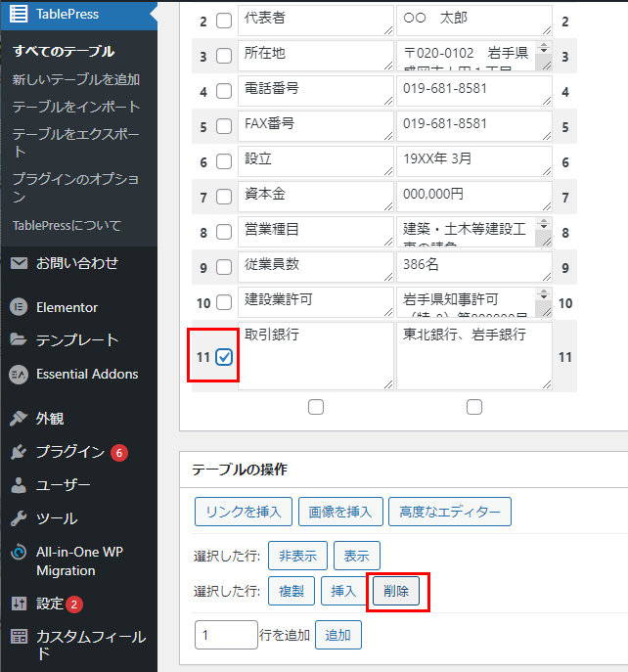Click the 高度なエディター button
This screenshot has width=628, height=672.
[449, 511]
